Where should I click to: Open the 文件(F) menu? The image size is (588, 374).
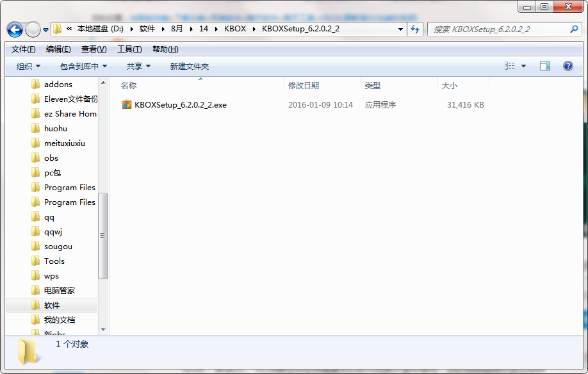pos(23,49)
